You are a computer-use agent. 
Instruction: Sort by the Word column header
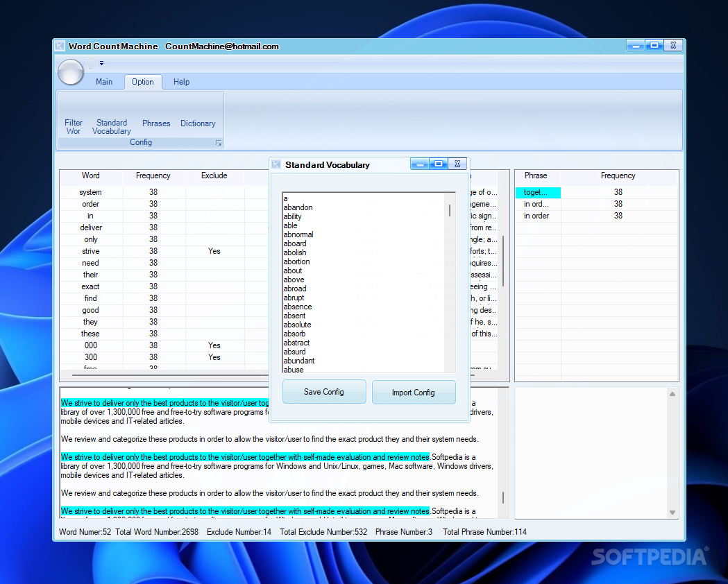pyautogui.click(x=90, y=175)
